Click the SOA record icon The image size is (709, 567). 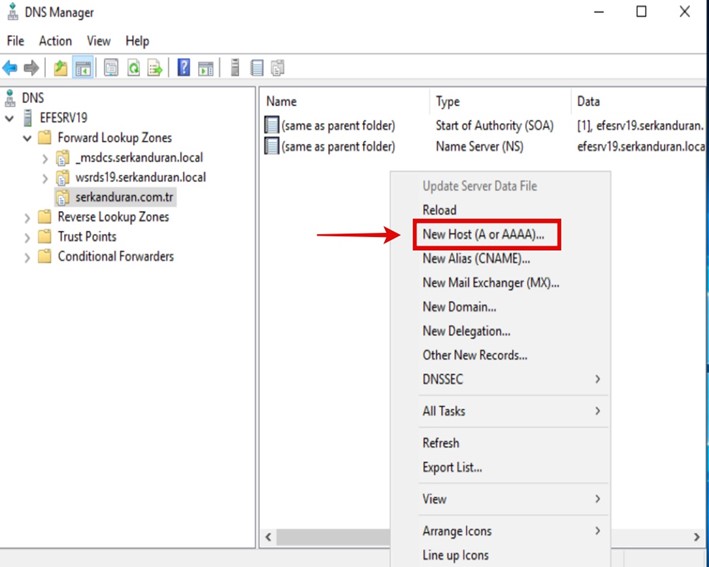(x=272, y=125)
